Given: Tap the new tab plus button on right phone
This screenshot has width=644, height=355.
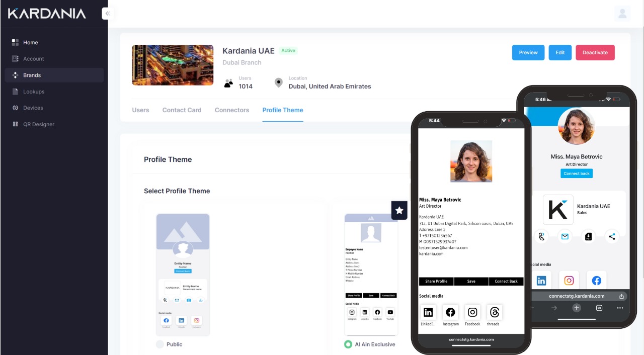Looking at the screenshot, I should 577,308.
